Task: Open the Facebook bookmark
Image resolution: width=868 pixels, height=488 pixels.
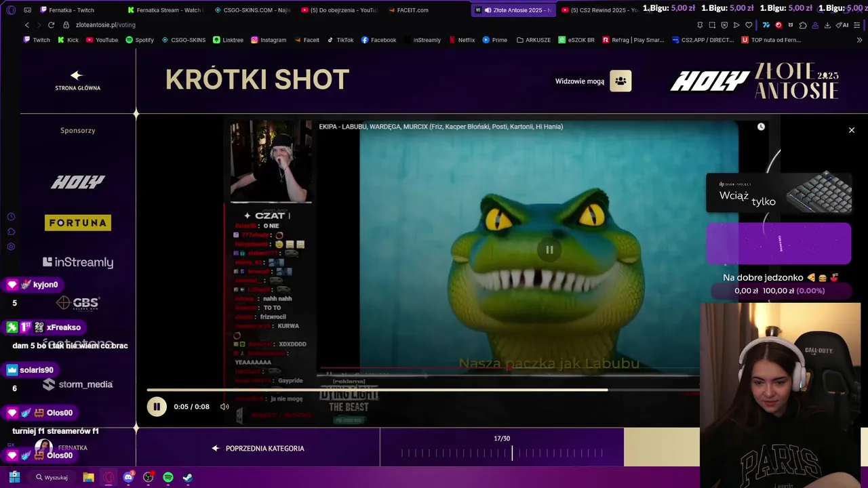Action: (x=378, y=40)
